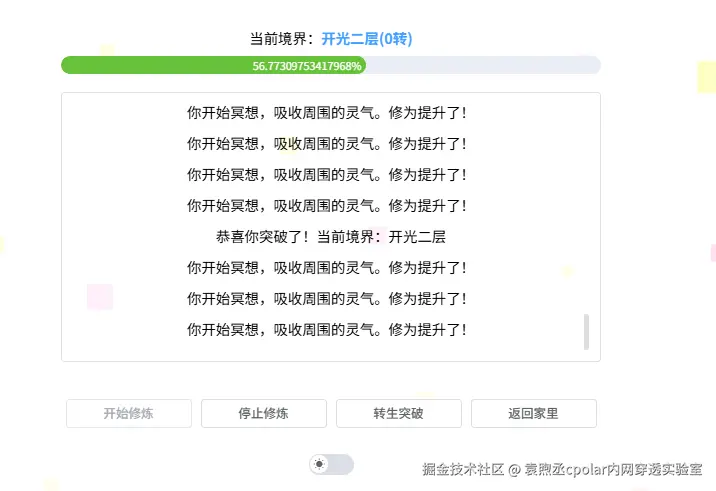
Task: Click the 当前境界 label
Action: click(x=281, y=39)
